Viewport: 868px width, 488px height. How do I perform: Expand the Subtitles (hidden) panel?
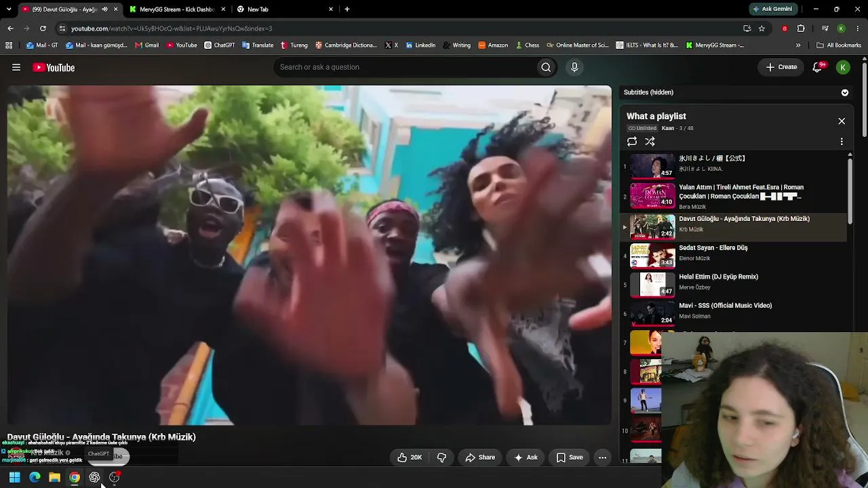pos(845,92)
